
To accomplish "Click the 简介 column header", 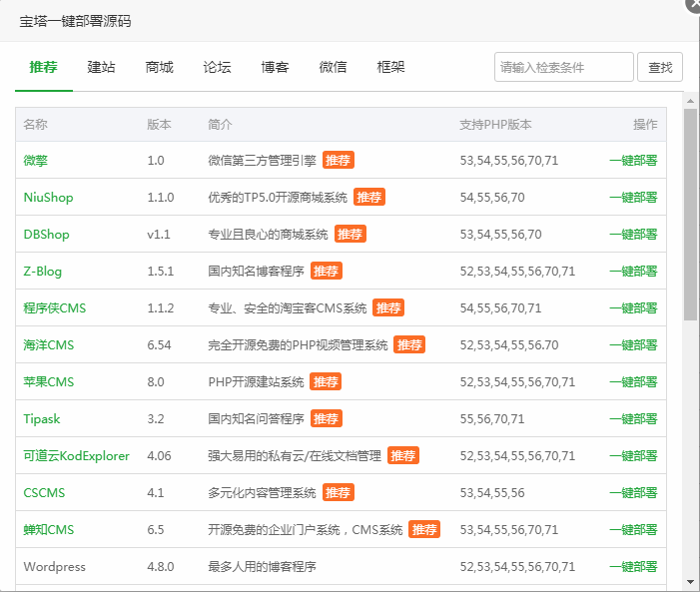I will (x=220, y=125).
